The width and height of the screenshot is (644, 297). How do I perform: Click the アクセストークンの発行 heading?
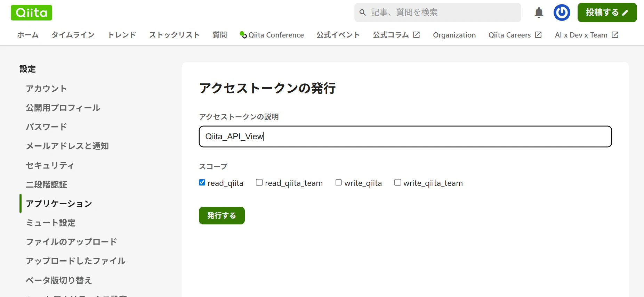267,88
